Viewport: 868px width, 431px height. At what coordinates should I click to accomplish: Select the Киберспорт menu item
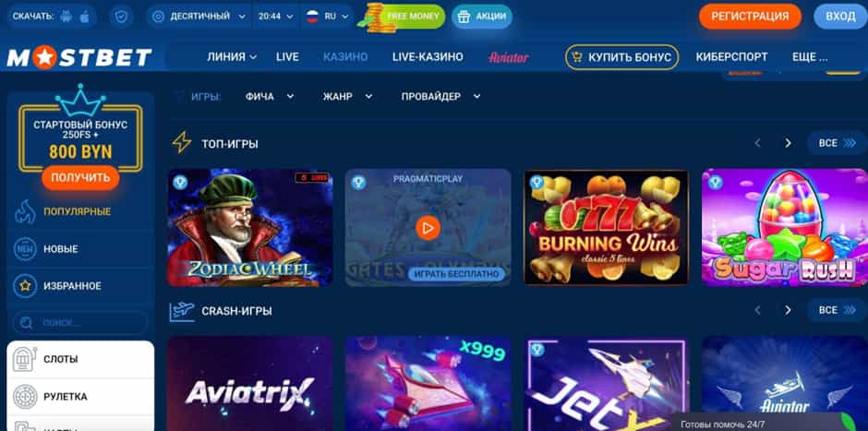[x=732, y=56]
